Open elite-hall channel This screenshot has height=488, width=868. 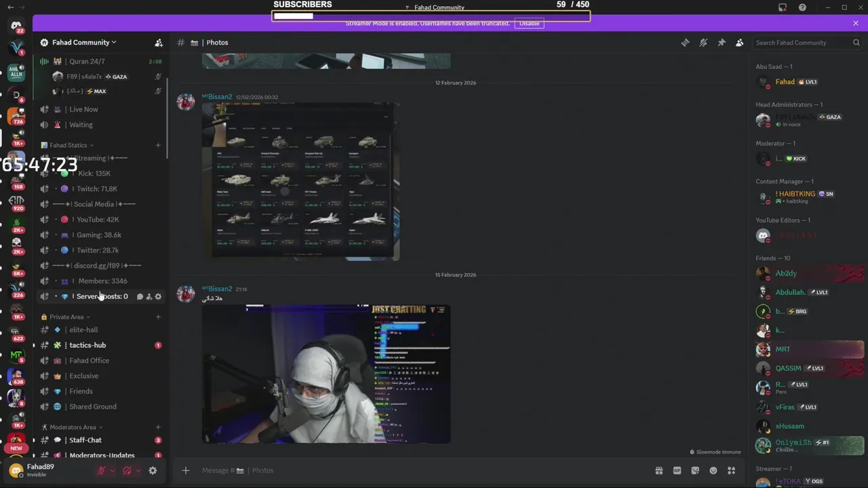[100, 330]
